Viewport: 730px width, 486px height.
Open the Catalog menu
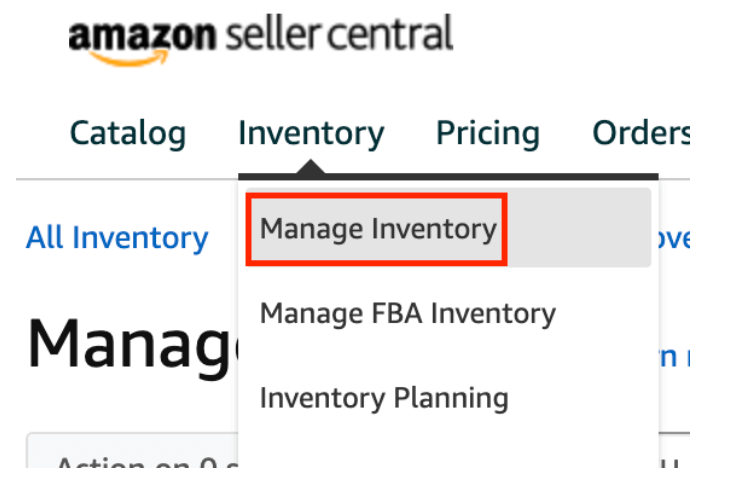tap(128, 134)
